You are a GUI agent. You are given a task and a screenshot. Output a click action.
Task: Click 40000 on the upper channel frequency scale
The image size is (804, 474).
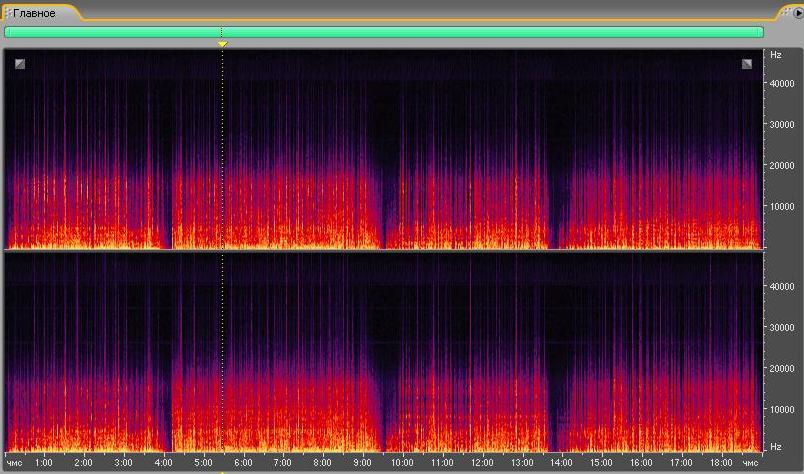781,83
